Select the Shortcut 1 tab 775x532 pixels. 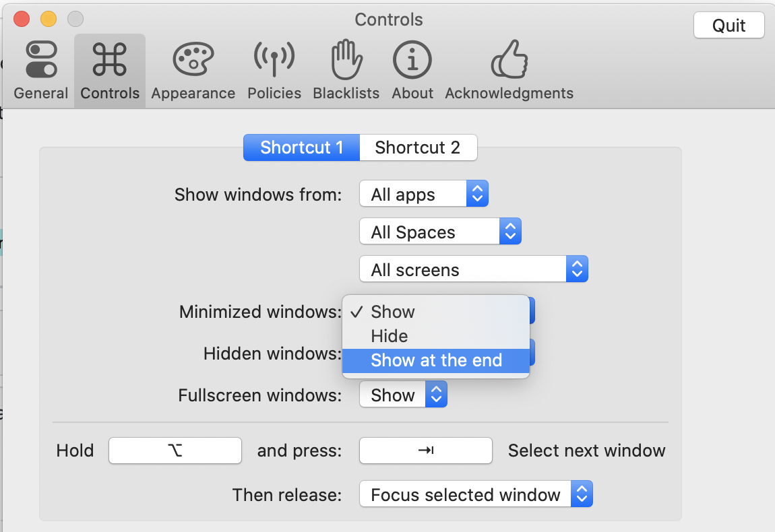coord(301,147)
